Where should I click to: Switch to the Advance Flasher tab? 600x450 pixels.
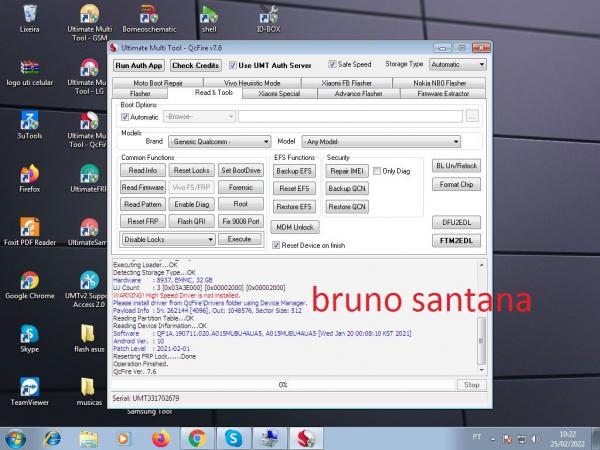359,93
